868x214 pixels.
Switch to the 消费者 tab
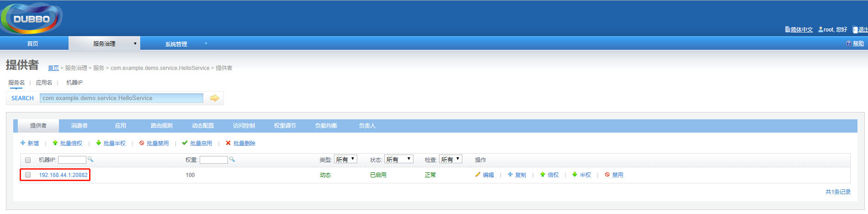(x=79, y=126)
